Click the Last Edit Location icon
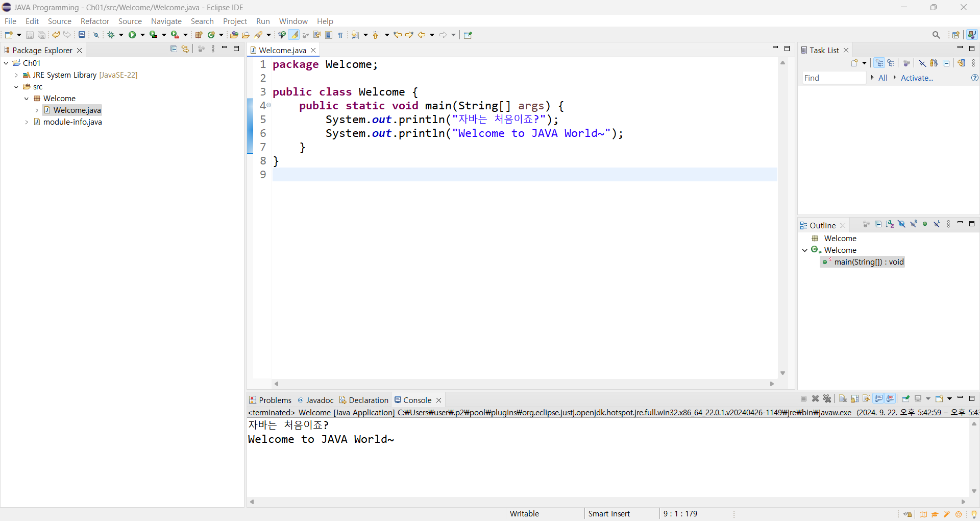Image resolution: width=980 pixels, height=521 pixels. point(398,35)
